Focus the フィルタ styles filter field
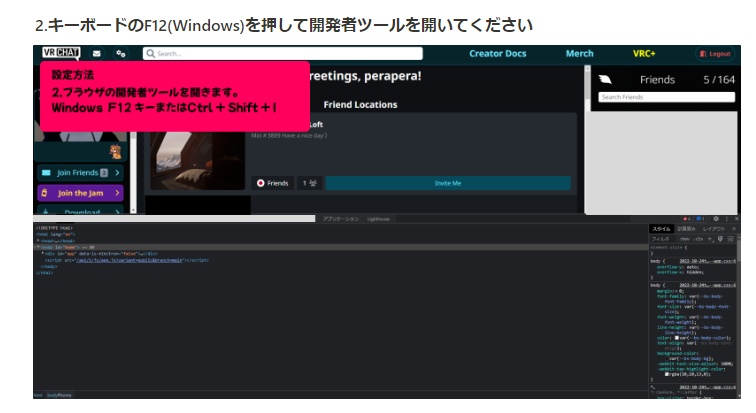The width and height of the screenshot is (756, 413). tap(661, 239)
